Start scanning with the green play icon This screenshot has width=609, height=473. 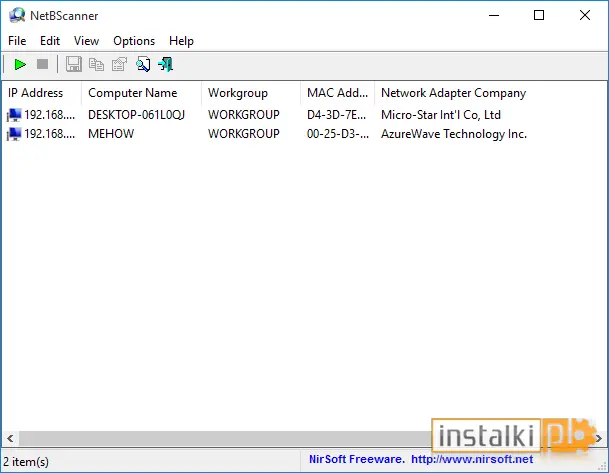20,64
